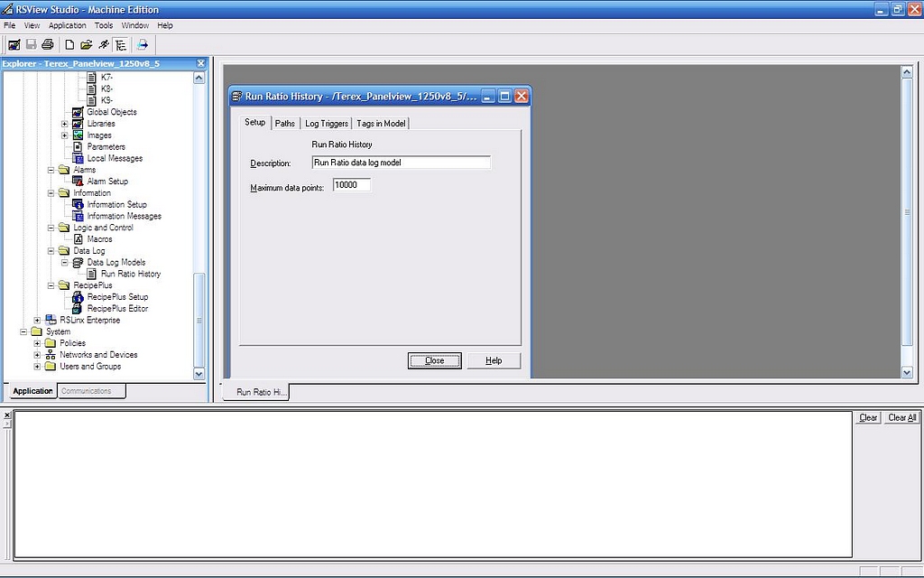Select the RecipePlus Setup icon
Viewport: 924px width, 578px height.
[x=78, y=297]
